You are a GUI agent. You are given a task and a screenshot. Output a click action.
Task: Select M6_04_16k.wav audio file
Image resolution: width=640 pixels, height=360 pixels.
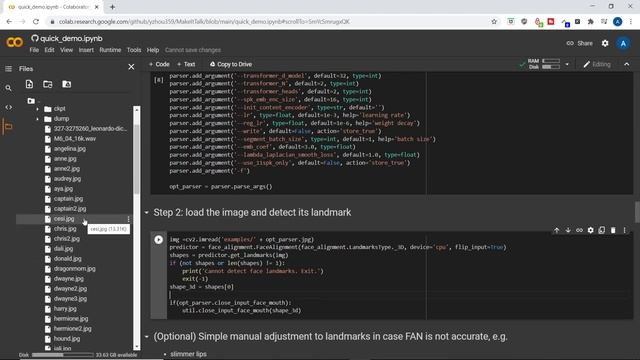click(75, 139)
